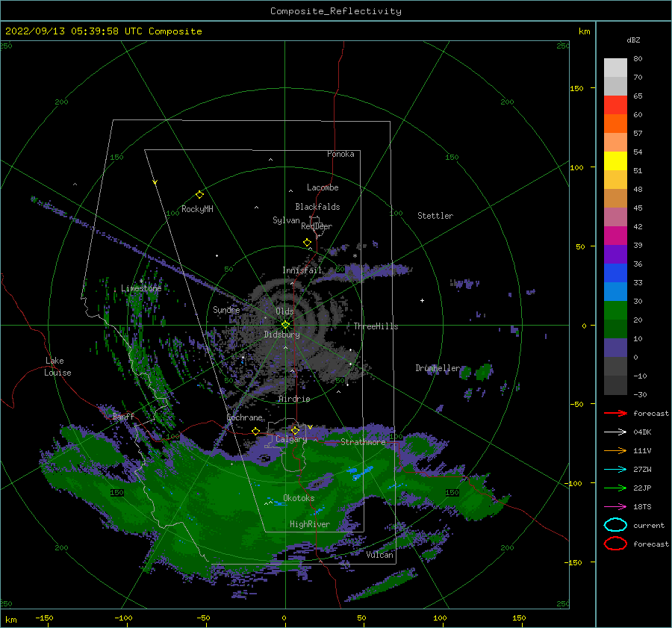Click the Lacombe city label

pos(323,187)
